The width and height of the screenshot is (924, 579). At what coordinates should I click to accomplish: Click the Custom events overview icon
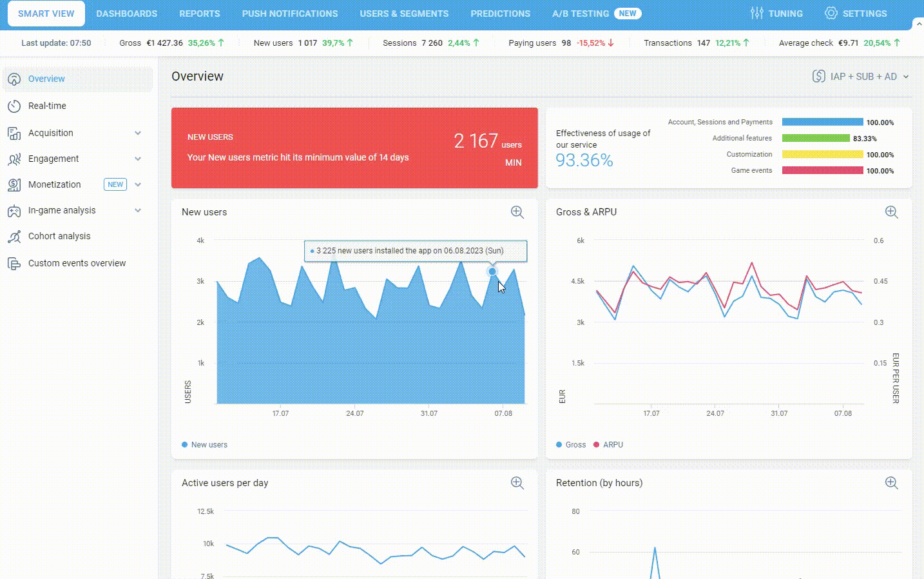click(14, 263)
